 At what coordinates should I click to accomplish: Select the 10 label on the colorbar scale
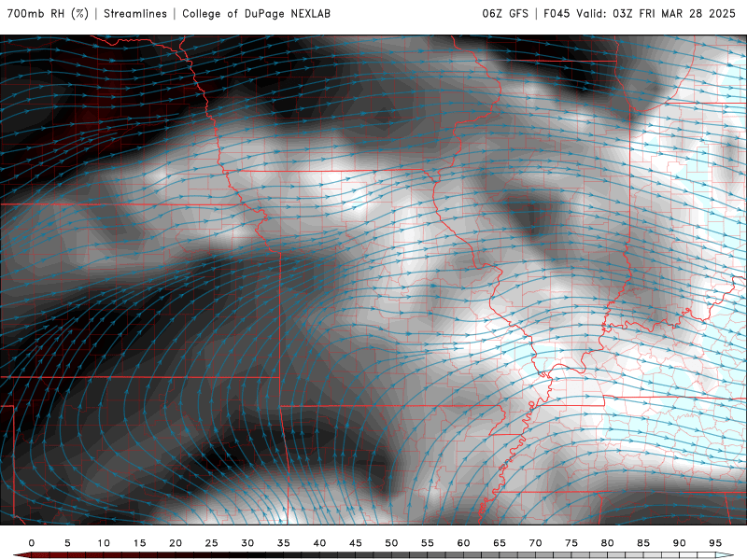click(104, 543)
